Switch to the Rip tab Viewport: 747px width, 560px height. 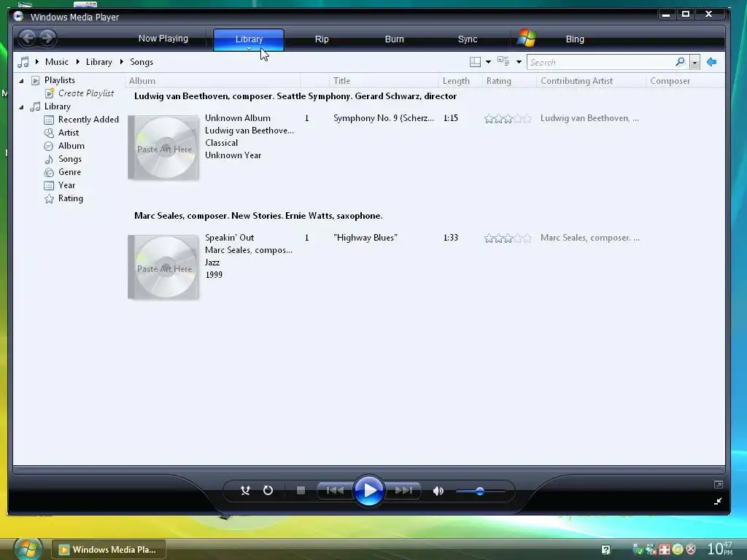click(x=322, y=39)
